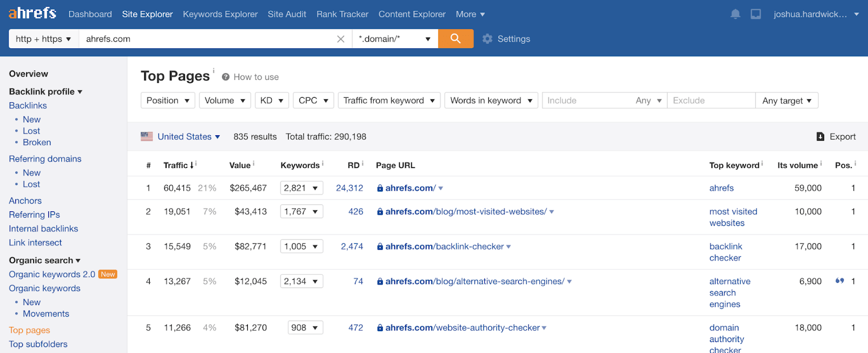The height and width of the screenshot is (353, 868).
Task: Open the Any match-type dropdown
Action: (649, 100)
